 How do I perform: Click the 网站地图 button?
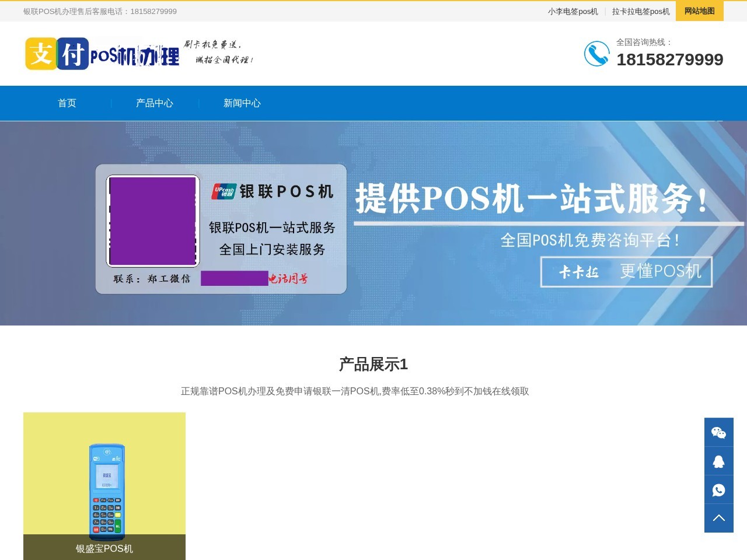click(x=699, y=11)
